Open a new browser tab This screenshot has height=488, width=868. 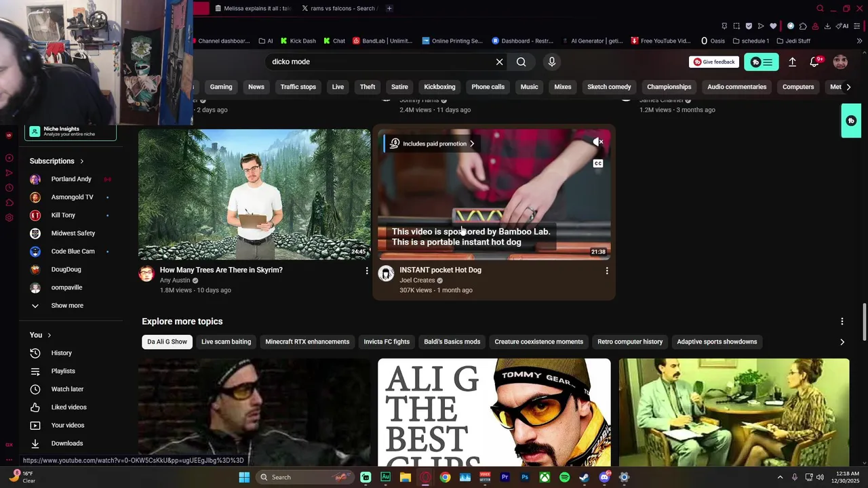389,8
